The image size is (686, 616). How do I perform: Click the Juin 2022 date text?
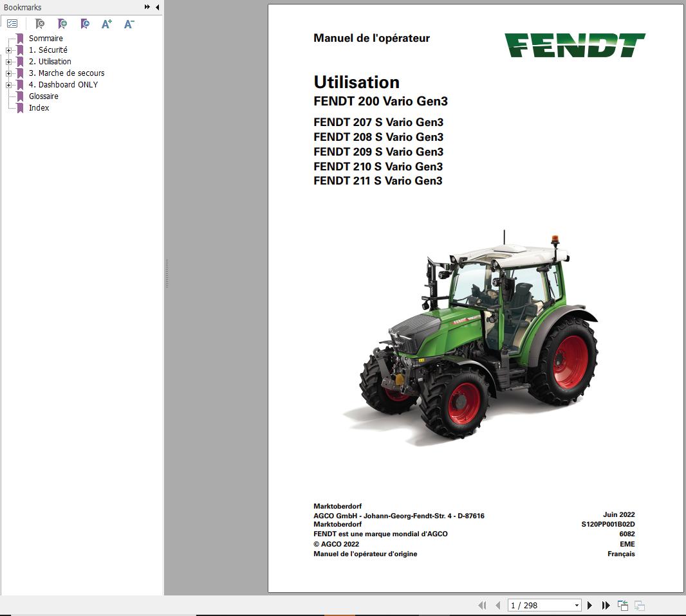coord(618,514)
